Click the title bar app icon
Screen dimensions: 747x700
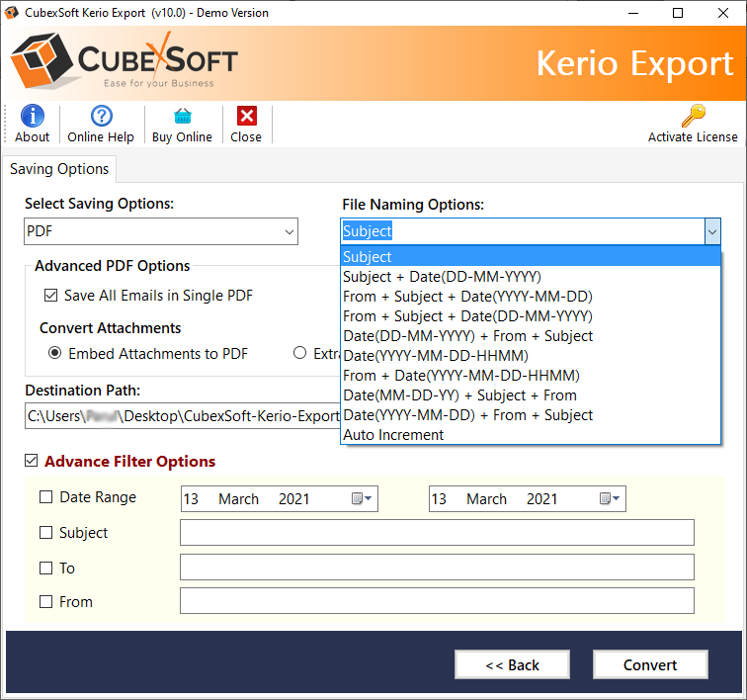coord(12,13)
